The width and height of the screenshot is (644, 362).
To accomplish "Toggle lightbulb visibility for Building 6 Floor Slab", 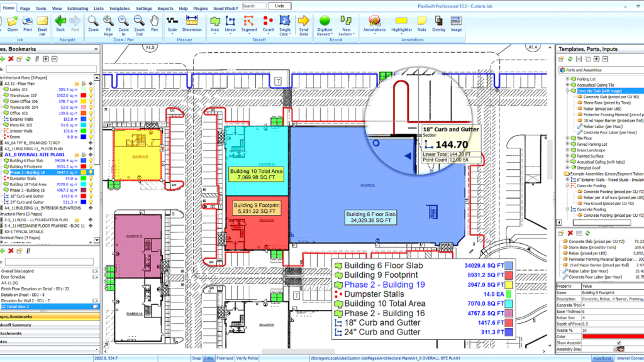I will pyautogui.click(x=91, y=161).
